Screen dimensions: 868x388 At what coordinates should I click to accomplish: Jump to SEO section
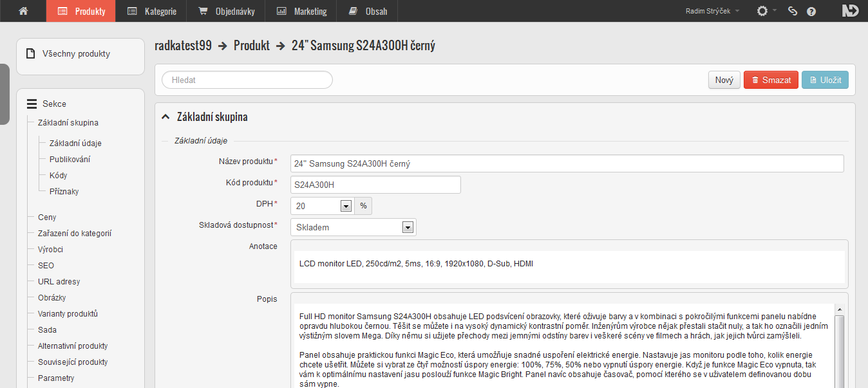(x=46, y=266)
